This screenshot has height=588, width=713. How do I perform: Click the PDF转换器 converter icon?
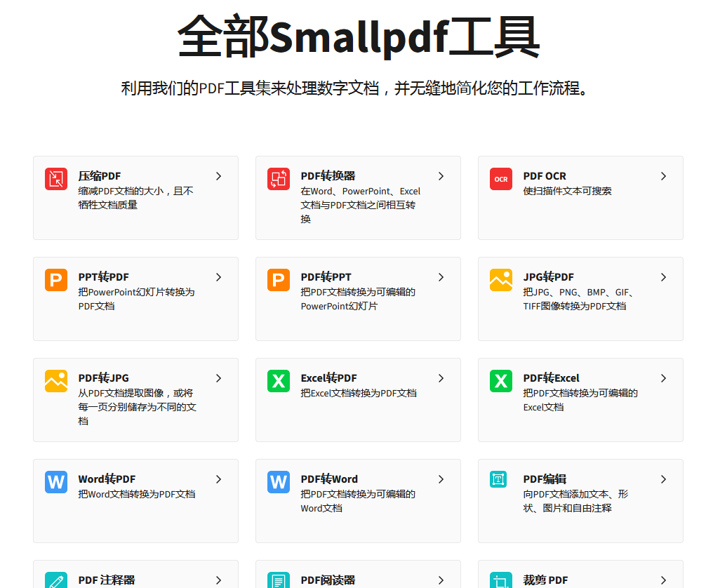(279, 179)
